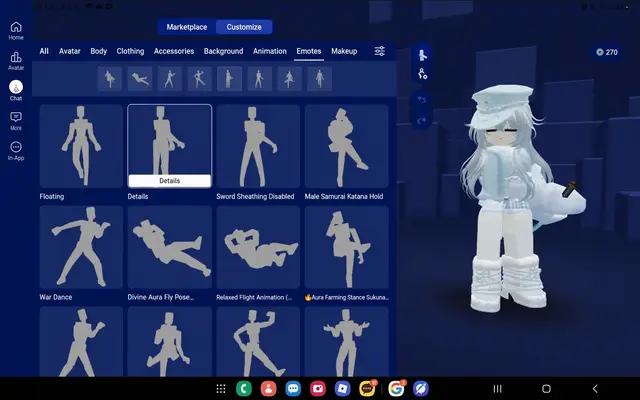640x400 pixels.
Task: Click the "Floating" emote name label
Action: coord(52,196)
